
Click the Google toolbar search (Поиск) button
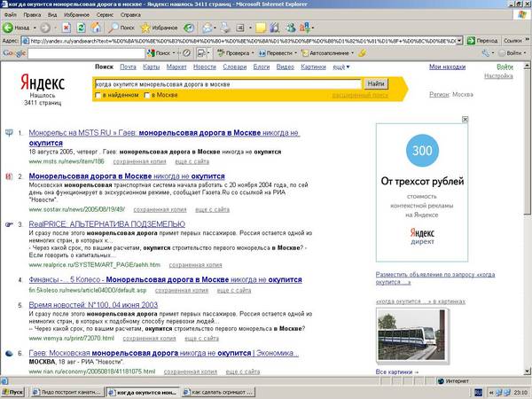tap(159, 53)
